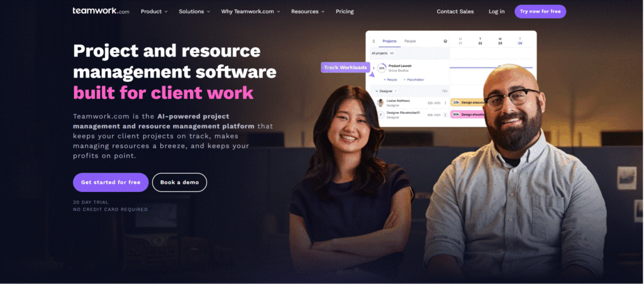Click the sort arrows beside the Projects tab
Viewport: 644px width, 284px height.
tap(374, 41)
